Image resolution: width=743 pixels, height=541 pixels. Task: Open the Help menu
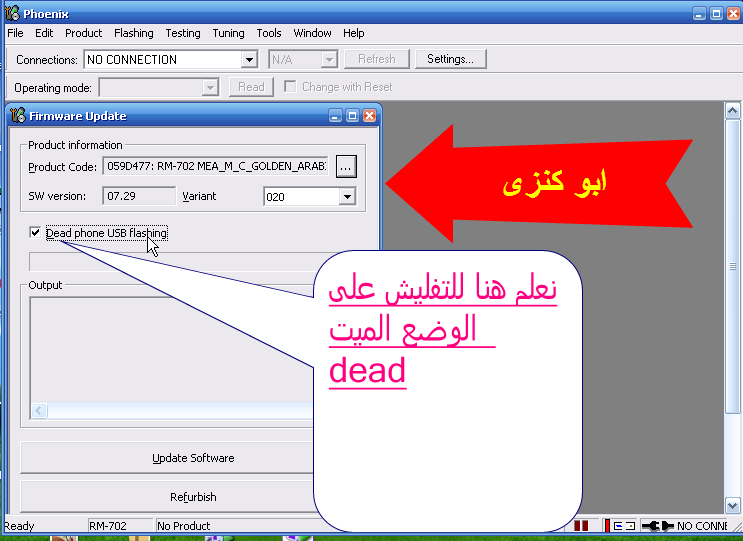coord(353,33)
